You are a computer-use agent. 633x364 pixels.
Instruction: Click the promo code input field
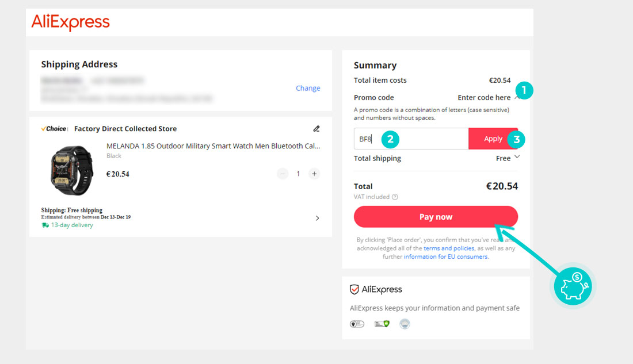tap(411, 139)
